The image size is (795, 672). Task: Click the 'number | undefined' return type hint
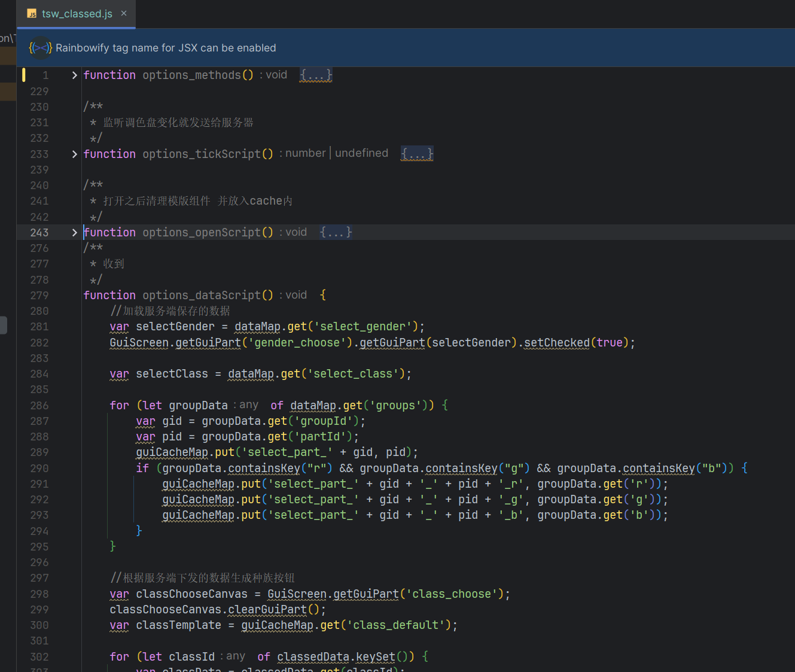[337, 153]
